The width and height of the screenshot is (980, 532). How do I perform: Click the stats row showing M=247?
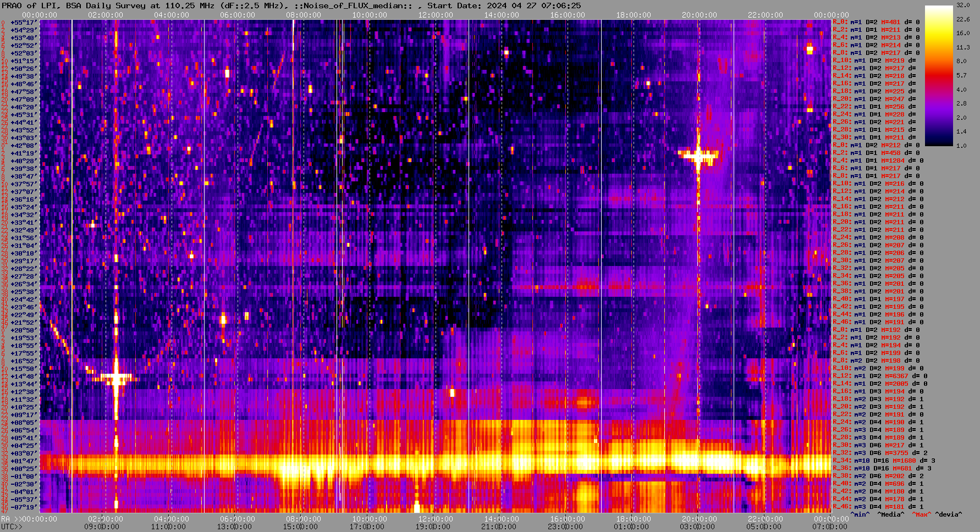click(x=876, y=99)
